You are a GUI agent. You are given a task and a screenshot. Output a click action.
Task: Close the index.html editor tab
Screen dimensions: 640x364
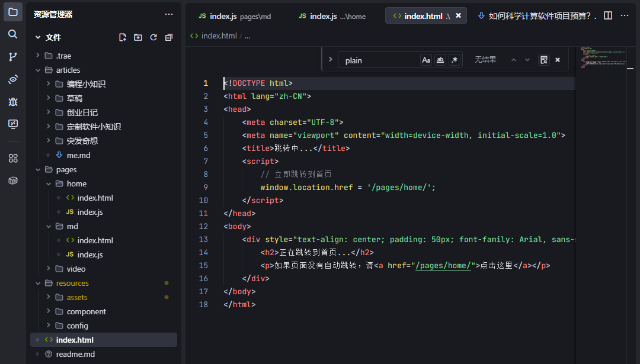coord(458,15)
